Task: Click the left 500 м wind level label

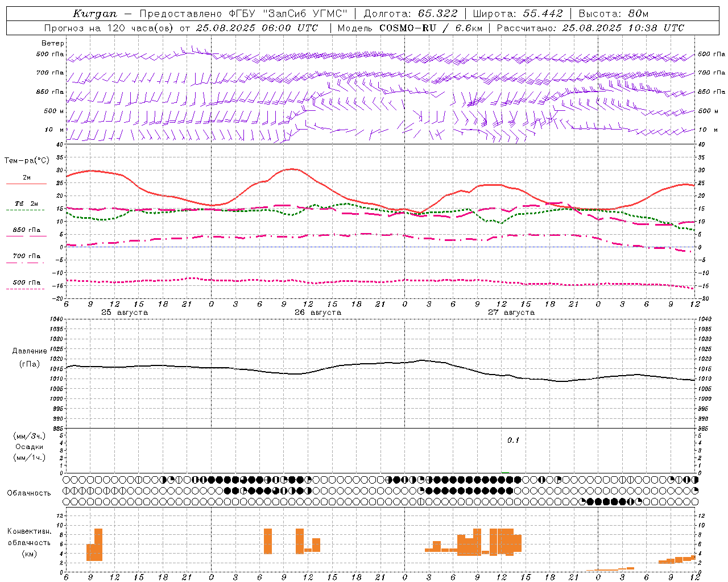Action: click(54, 111)
